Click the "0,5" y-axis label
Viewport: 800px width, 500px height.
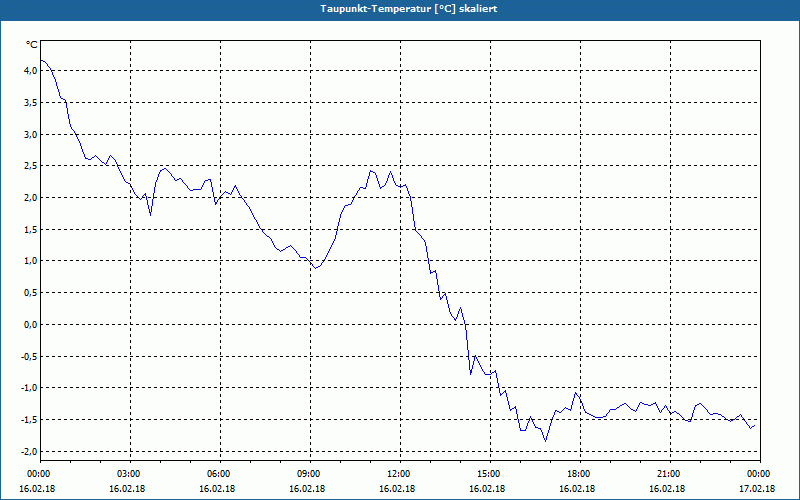point(30,293)
